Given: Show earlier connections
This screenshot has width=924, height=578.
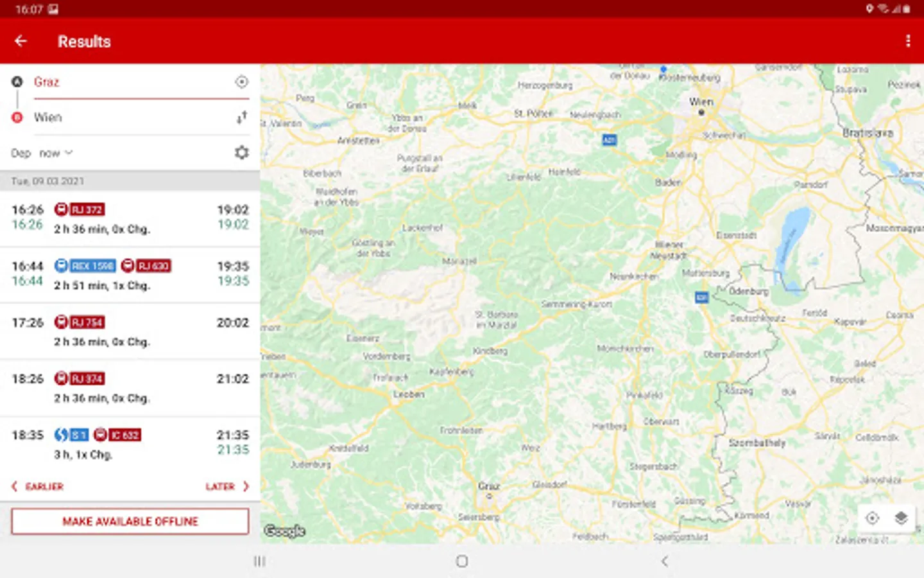Looking at the screenshot, I should click(x=38, y=487).
